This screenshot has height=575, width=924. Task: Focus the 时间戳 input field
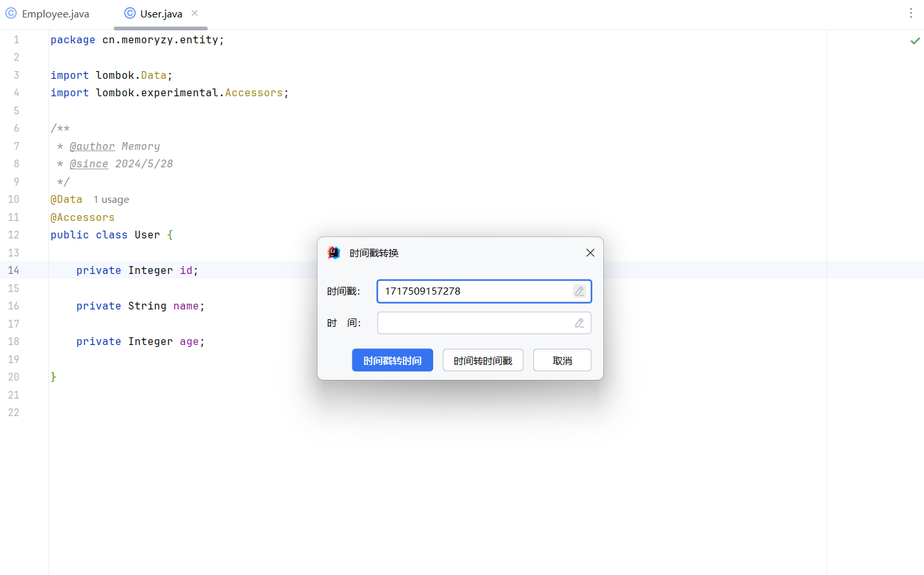click(x=475, y=291)
